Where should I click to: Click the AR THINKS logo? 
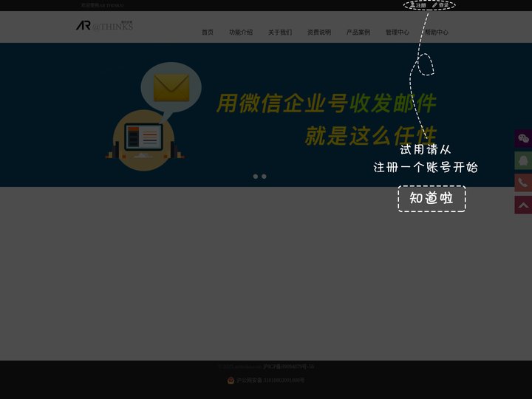click(x=104, y=25)
